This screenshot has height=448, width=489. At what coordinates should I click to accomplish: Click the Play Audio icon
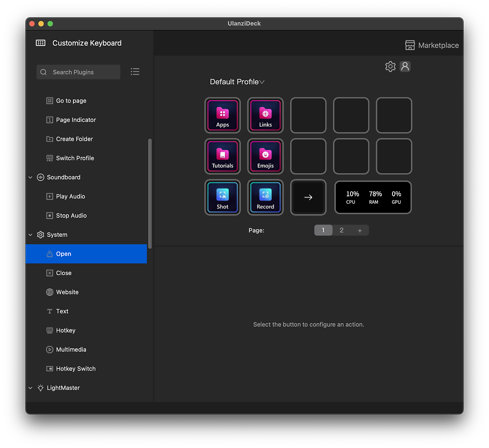tap(50, 196)
